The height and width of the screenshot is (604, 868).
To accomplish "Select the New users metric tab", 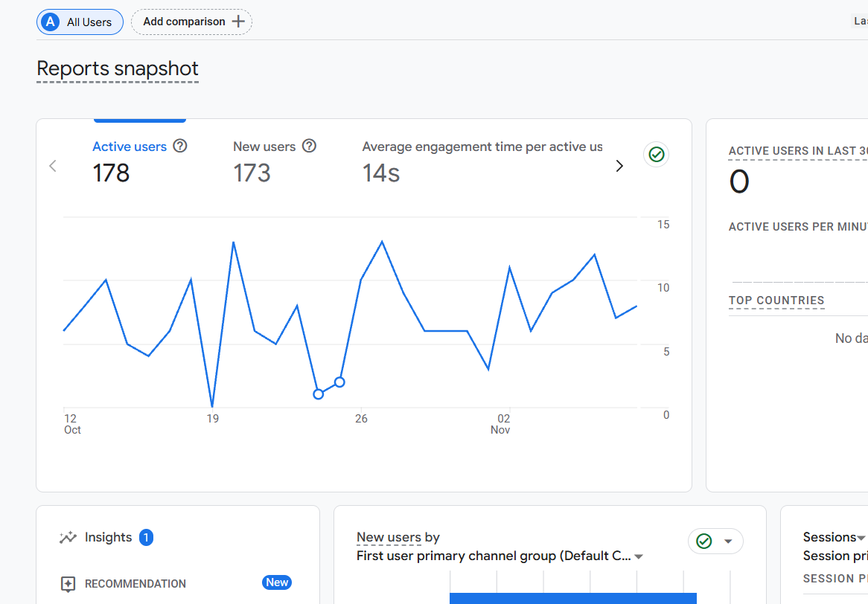I will tap(275, 161).
